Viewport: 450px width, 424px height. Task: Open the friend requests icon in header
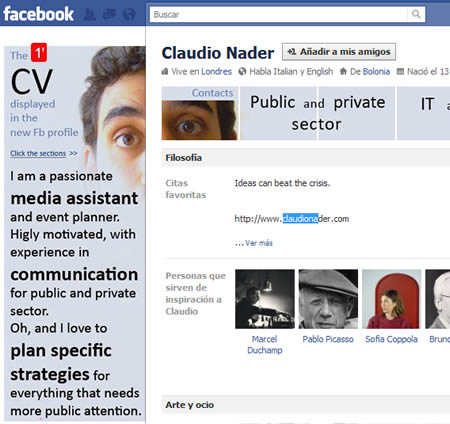tap(89, 14)
